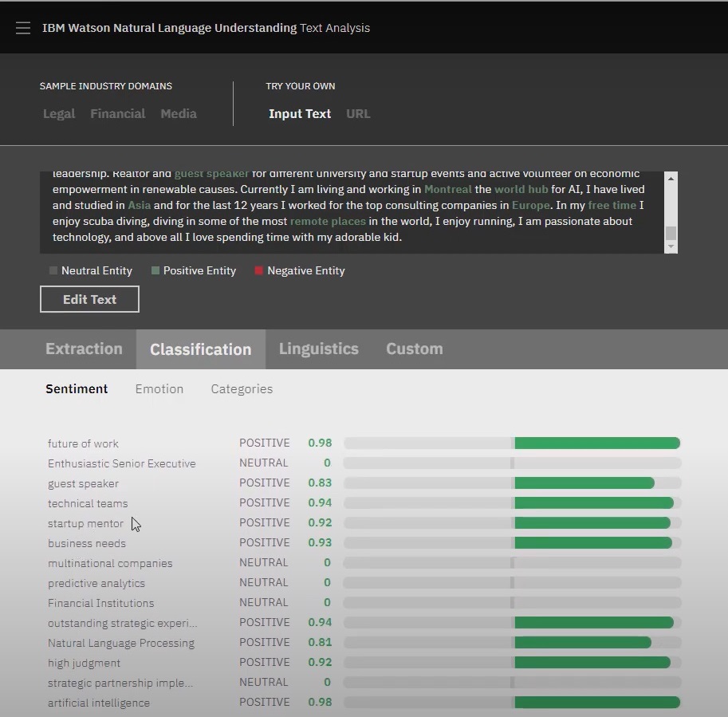Viewport: 728px width, 717px height.
Task: Switch to Input Text mode
Action: pos(300,114)
